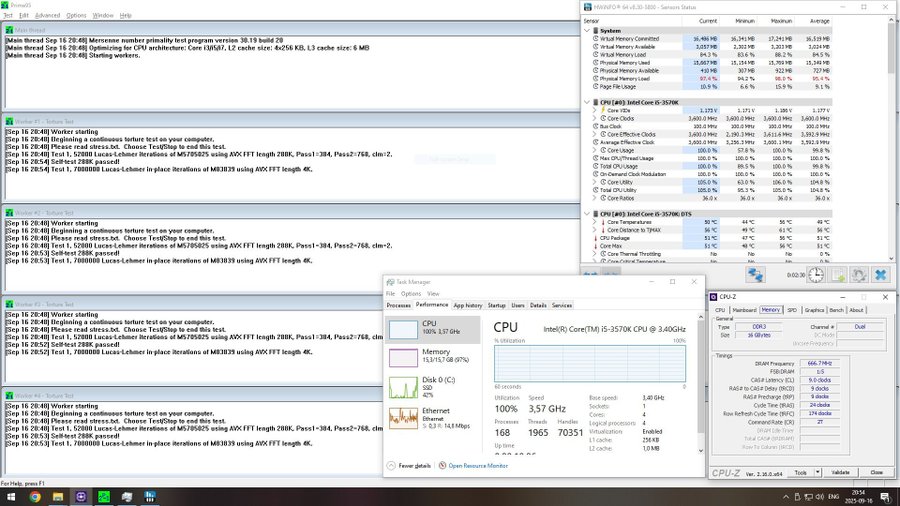This screenshot has width=900, height=506.
Task: Open Task Manager View menu
Action: 433,294
